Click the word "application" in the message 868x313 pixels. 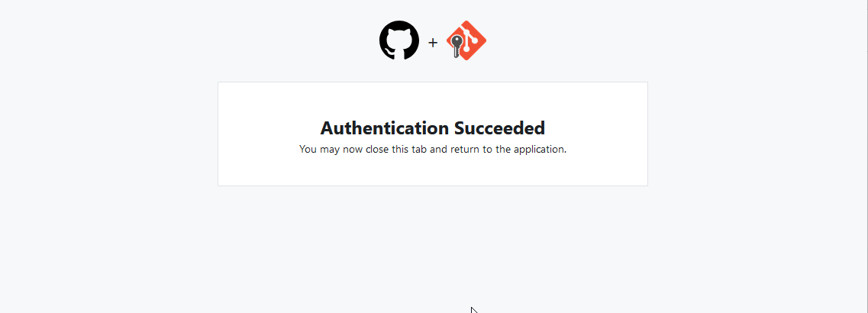click(539, 150)
